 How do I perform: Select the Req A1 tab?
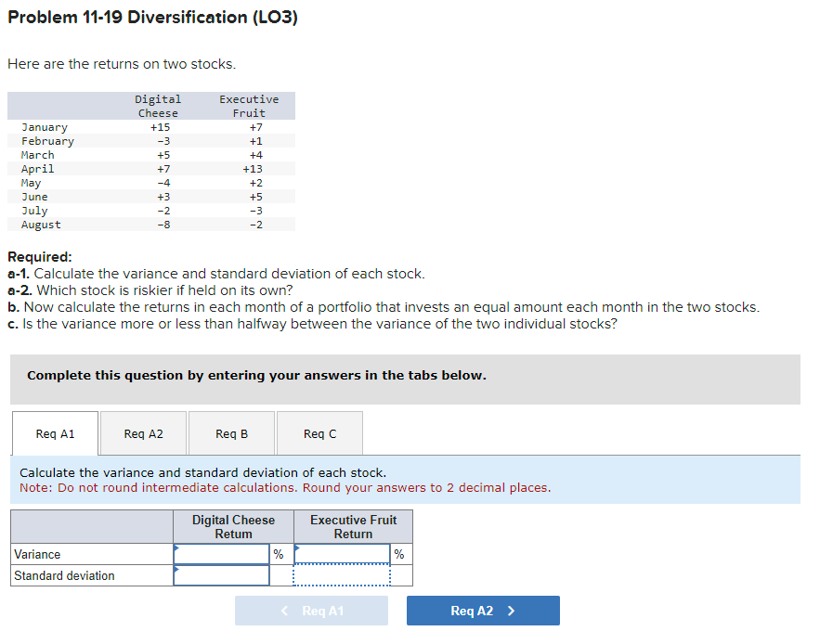pyautogui.click(x=54, y=432)
